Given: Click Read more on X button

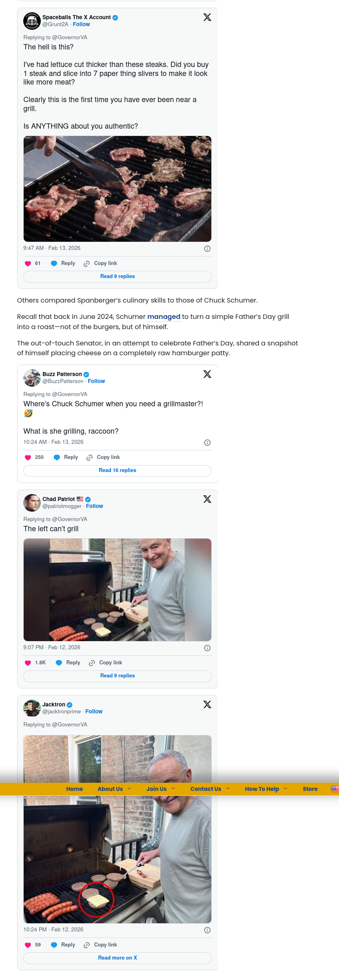Looking at the screenshot, I should pos(117,958).
